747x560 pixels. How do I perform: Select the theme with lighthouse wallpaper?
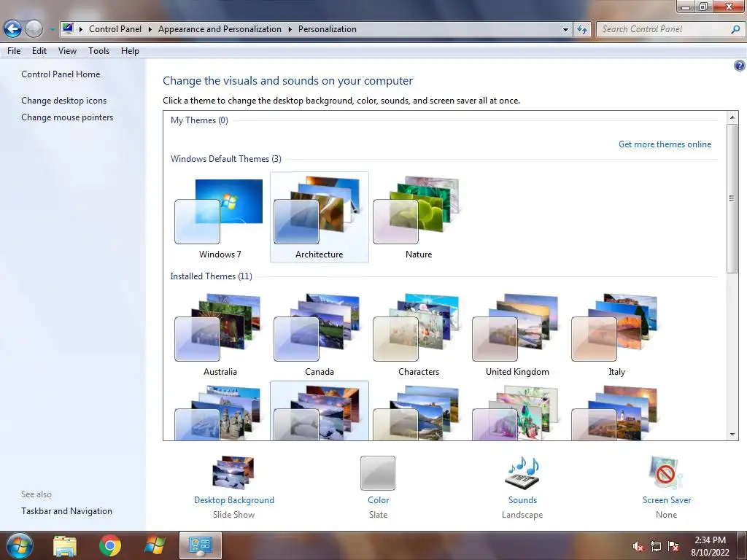616,412
